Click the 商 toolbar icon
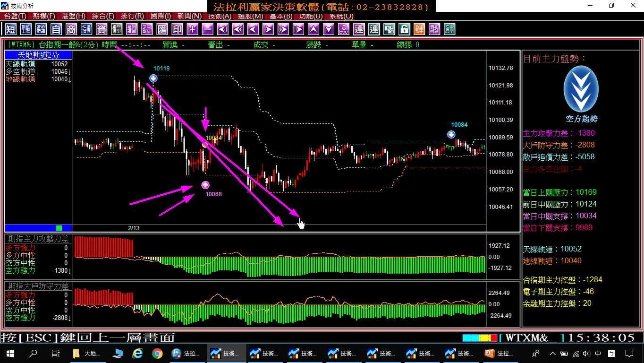 pos(71,29)
